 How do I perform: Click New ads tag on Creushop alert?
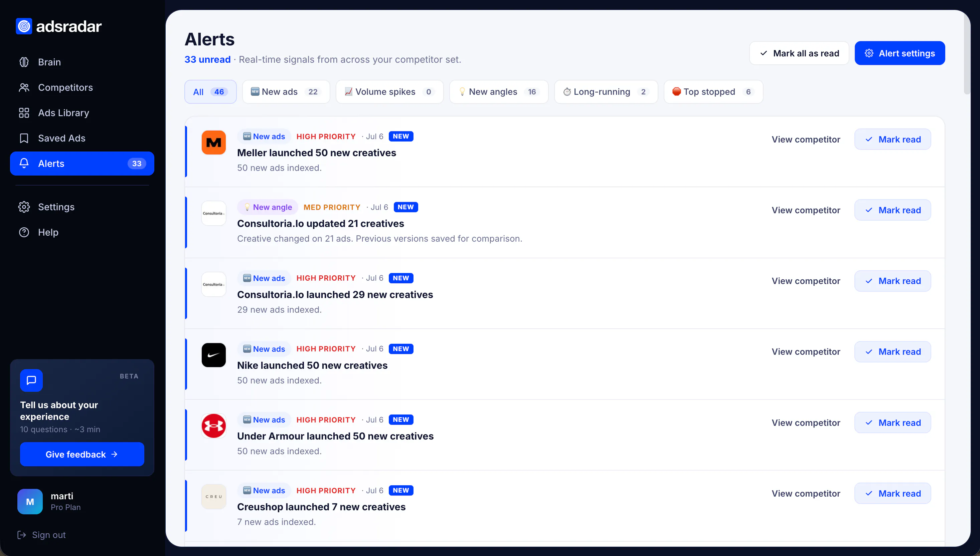(264, 490)
